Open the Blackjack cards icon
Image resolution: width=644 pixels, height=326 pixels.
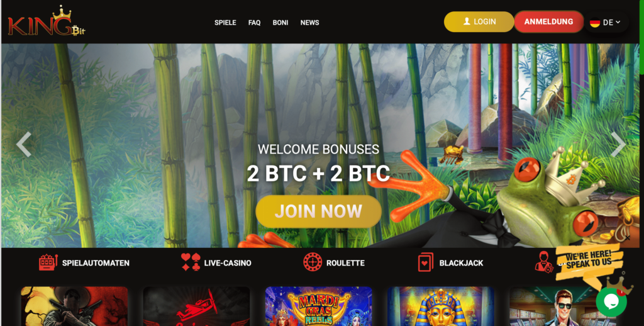coord(426,262)
